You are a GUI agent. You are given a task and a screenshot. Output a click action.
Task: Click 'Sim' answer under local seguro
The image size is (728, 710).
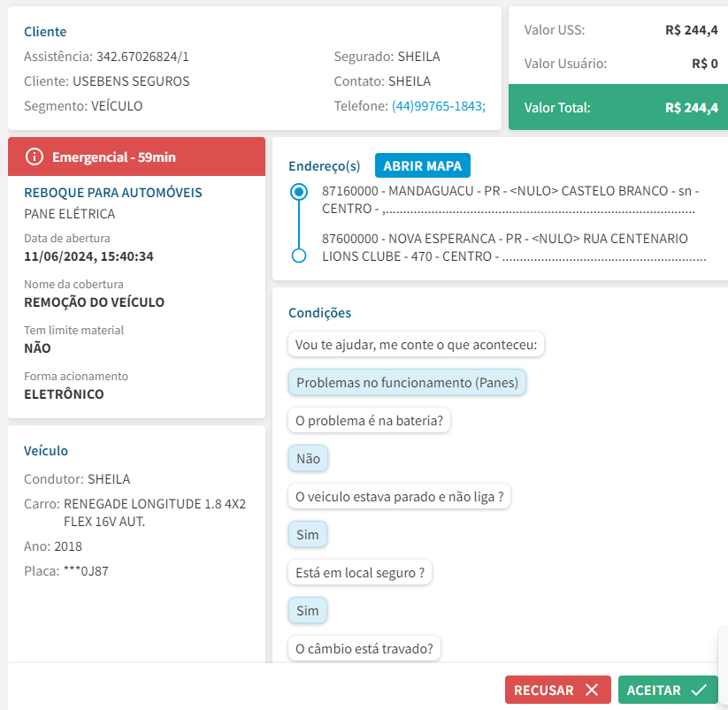[x=307, y=611]
